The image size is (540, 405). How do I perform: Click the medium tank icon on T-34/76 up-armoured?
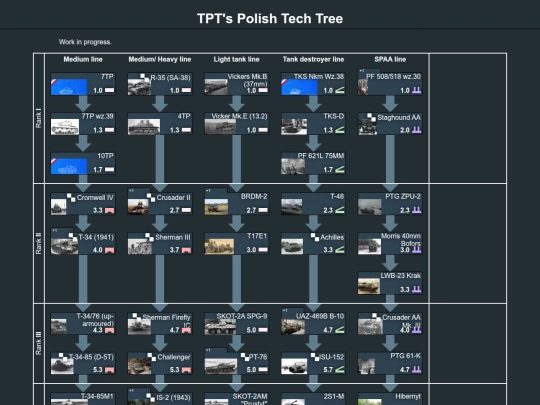click(110, 330)
